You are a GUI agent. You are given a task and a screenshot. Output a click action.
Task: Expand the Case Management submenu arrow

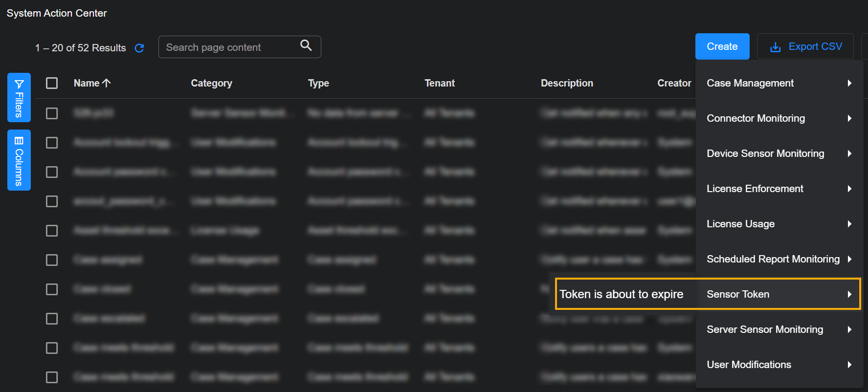click(849, 83)
